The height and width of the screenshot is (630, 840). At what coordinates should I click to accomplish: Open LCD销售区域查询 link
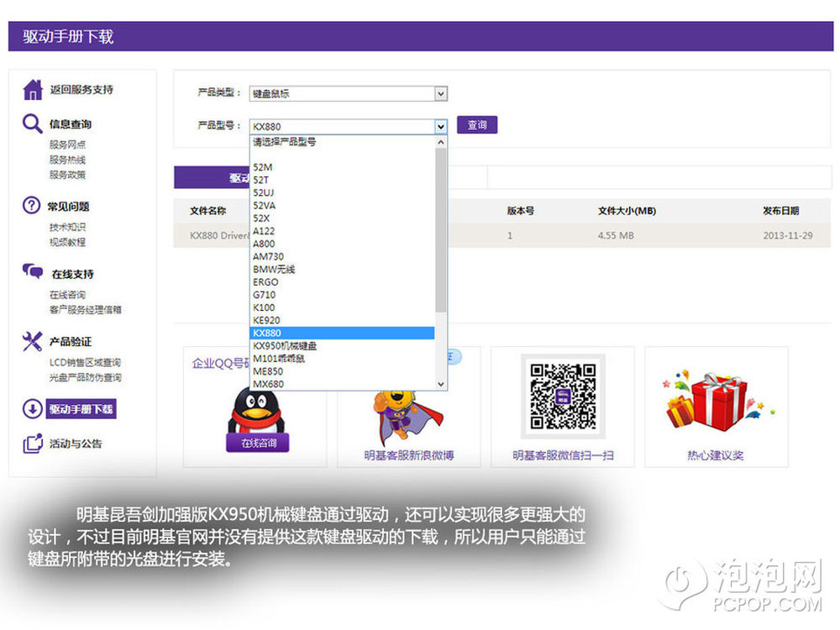(85, 362)
